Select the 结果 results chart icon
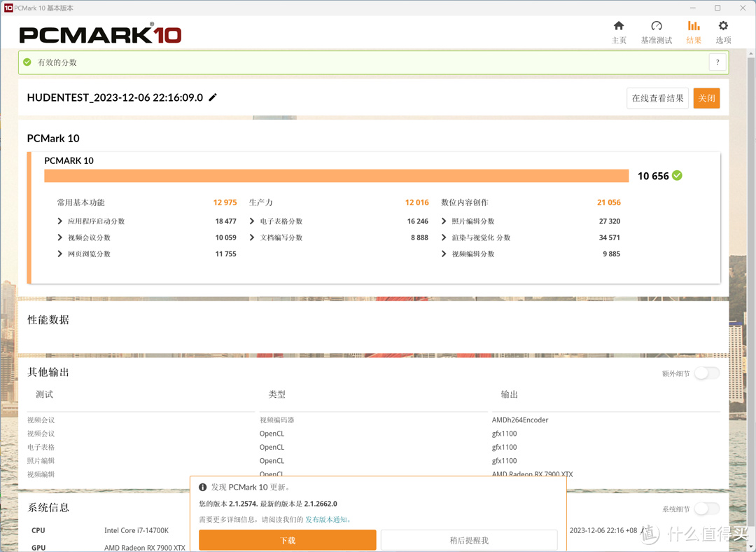The height and width of the screenshot is (552, 756). click(693, 26)
